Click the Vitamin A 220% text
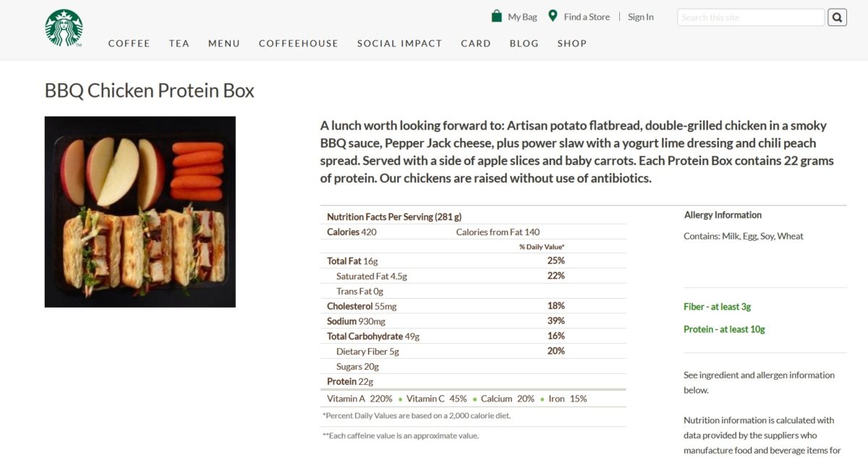This screenshot has width=868, height=458. coord(359,399)
